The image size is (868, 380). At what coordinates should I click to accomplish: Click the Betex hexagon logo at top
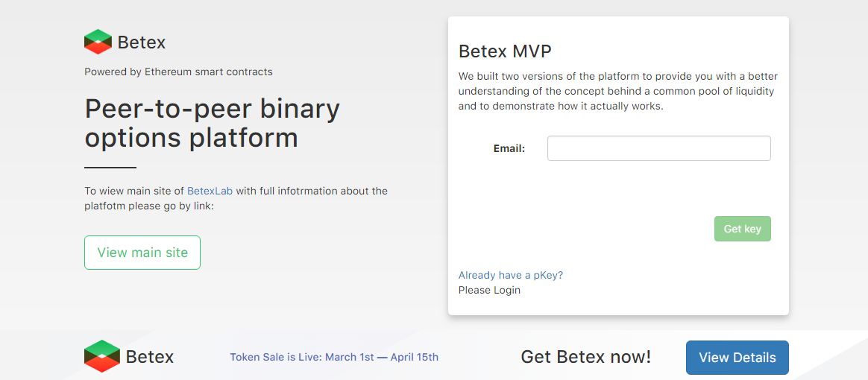point(98,42)
